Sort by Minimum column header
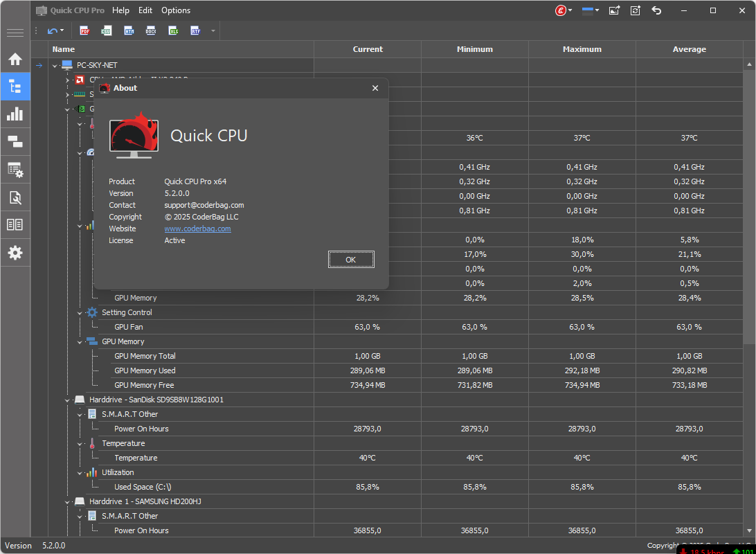756x554 pixels. pos(475,49)
